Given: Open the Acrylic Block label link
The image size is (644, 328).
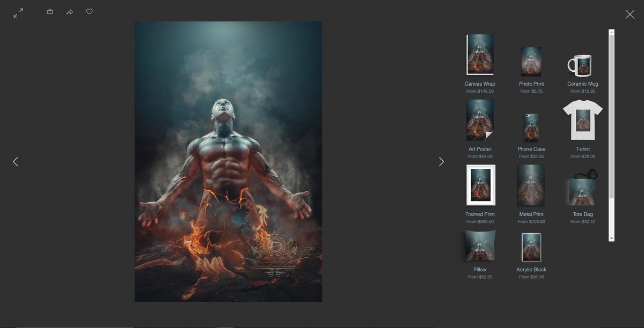Looking at the screenshot, I should coord(531,270).
